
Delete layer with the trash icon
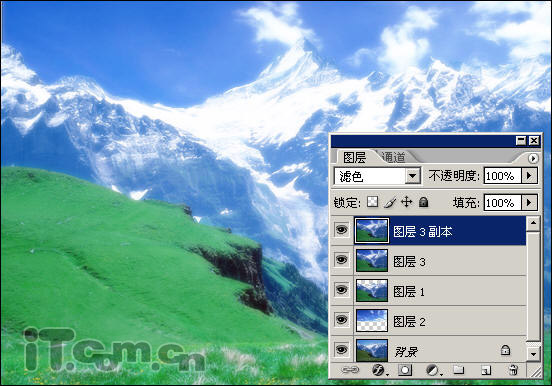click(513, 370)
